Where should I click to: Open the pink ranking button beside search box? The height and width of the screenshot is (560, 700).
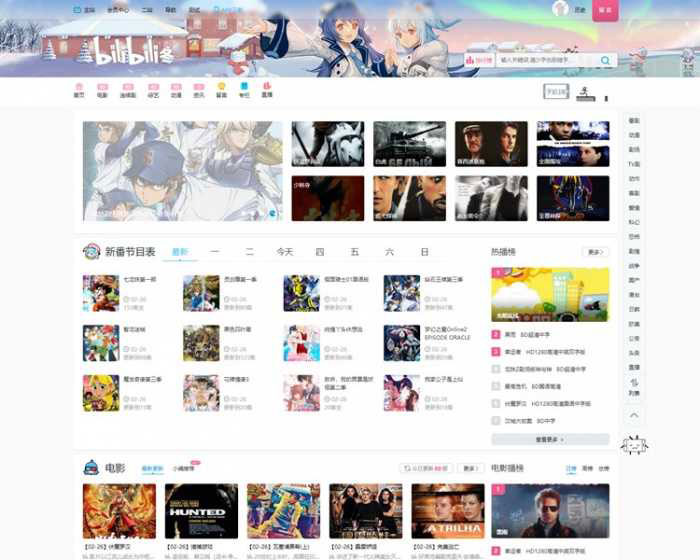[x=479, y=60]
